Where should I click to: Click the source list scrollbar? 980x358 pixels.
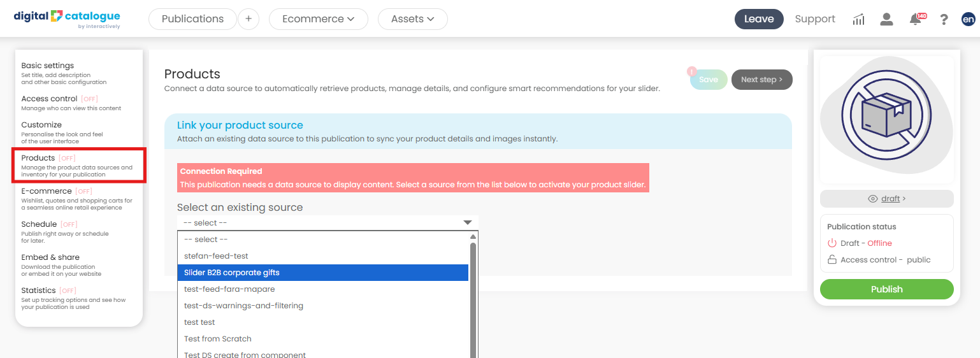473,299
